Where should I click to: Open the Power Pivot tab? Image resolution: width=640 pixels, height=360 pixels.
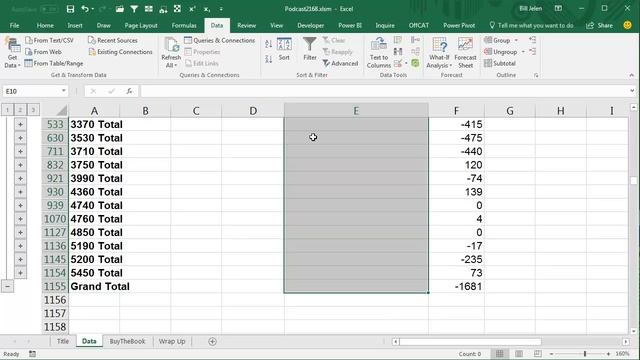point(459,25)
